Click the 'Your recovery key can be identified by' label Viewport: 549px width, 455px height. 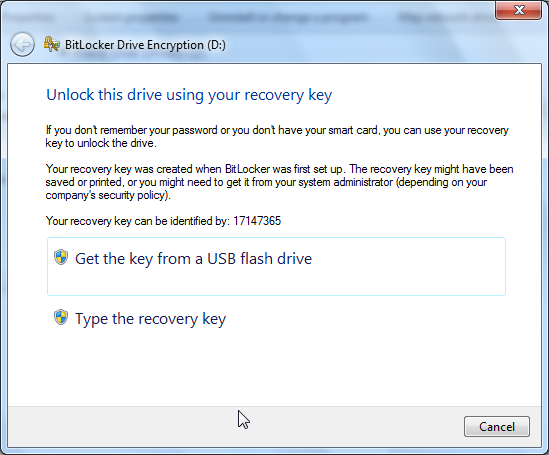(137, 221)
